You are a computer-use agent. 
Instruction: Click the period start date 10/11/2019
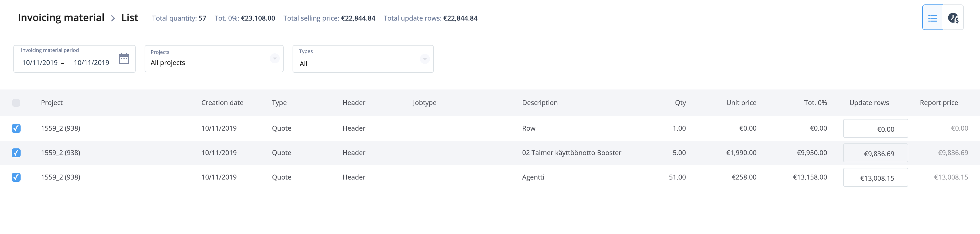[40, 63]
